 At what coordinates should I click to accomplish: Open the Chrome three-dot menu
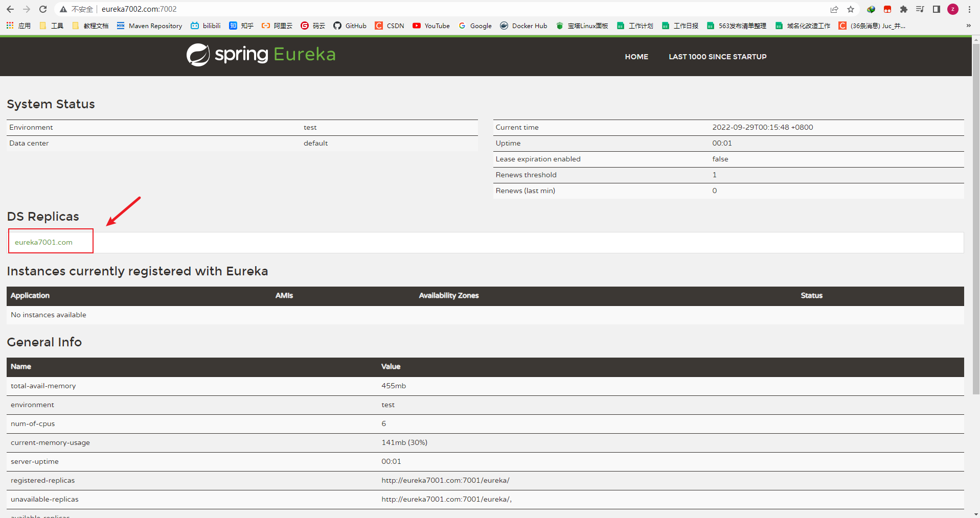tap(969, 9)
